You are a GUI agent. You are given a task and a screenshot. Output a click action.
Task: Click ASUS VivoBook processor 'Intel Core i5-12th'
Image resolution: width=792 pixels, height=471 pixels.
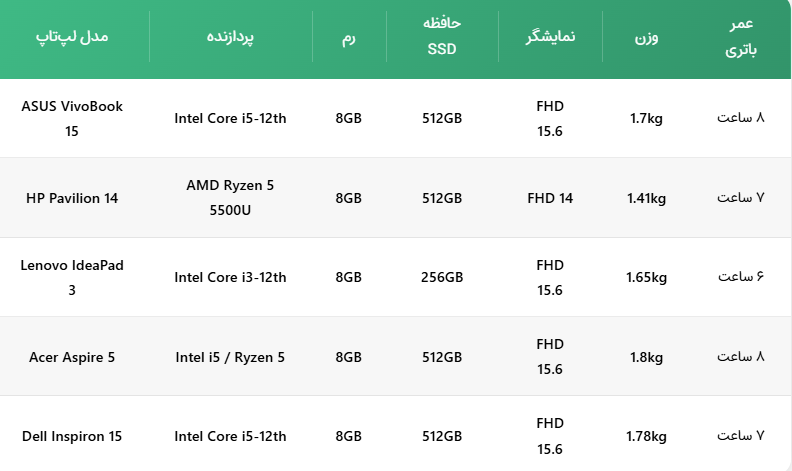230,118
